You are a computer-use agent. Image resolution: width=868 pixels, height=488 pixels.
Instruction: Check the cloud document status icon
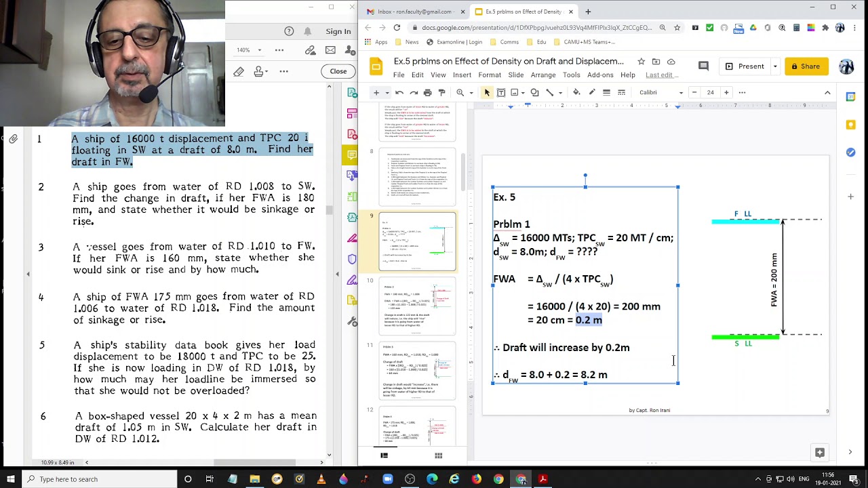point(671,62)
